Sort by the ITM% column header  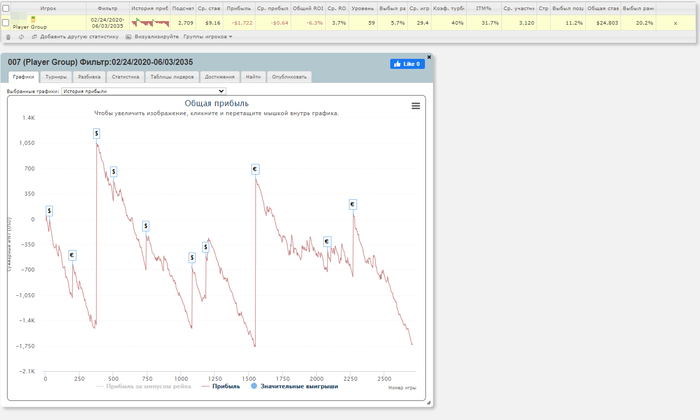[x=483, y=8]
